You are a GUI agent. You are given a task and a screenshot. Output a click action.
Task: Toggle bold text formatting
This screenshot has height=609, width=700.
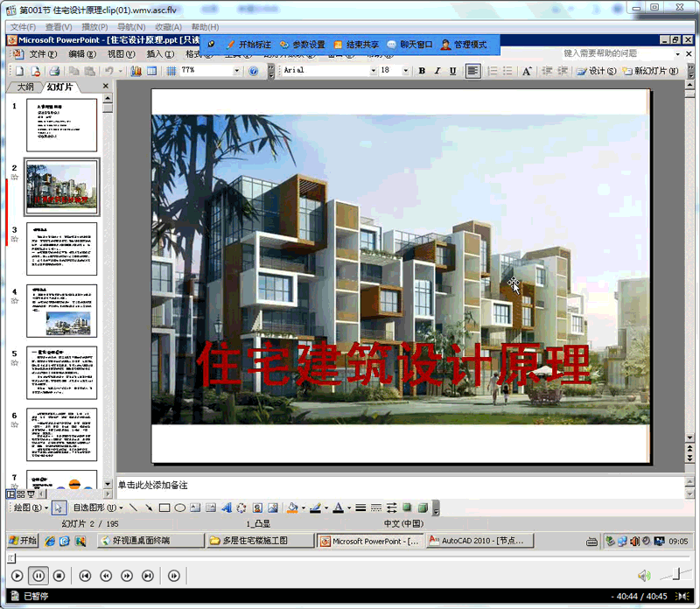(x=421, y=71)
